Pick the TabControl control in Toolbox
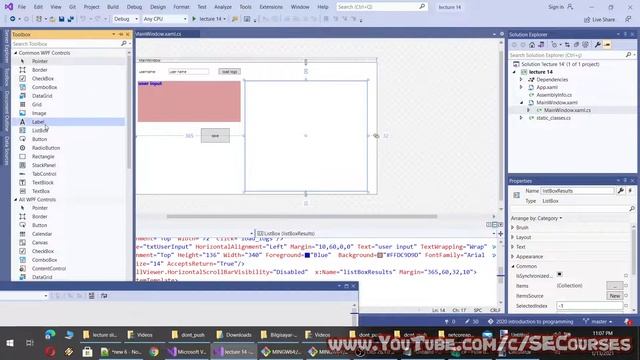 (x=44, y=173)
